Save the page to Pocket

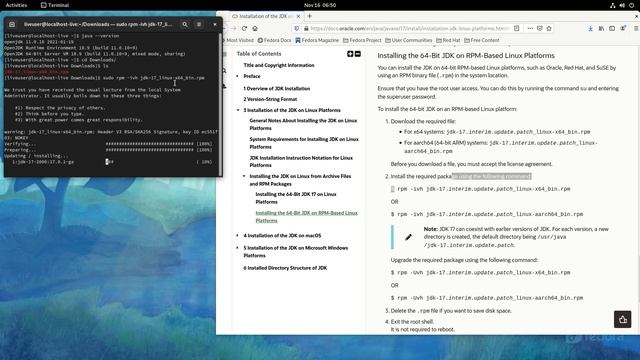(540, 29)
